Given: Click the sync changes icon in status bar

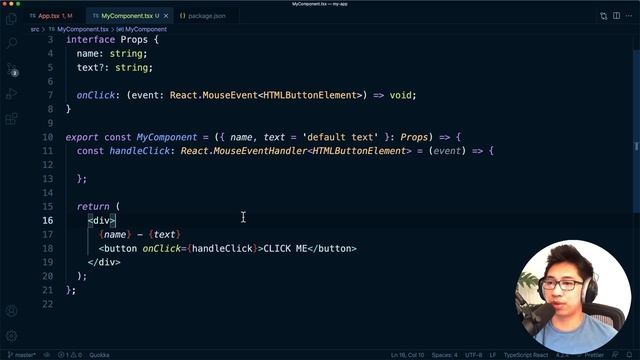Looking at the screenshot, I should 47,355.
